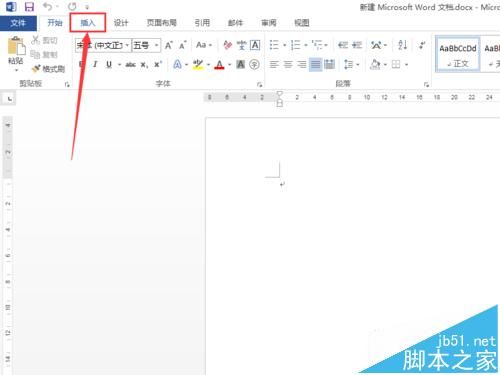Switch to the 设计 tab
Viewport: 500px width, 375px height.
click(x=121, y=23)
